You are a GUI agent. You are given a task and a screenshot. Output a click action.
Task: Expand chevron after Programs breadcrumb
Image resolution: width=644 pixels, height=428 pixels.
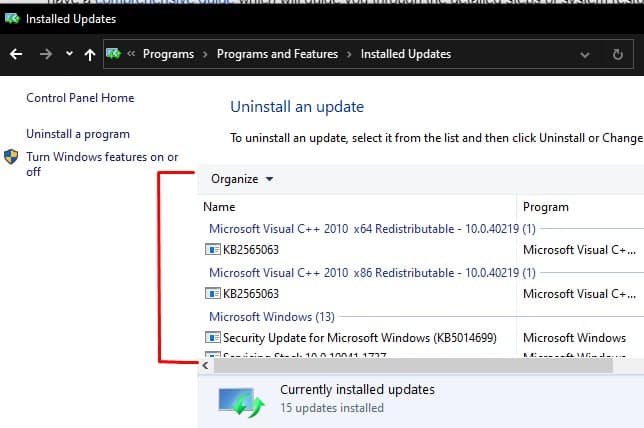[x=205, y=54]
